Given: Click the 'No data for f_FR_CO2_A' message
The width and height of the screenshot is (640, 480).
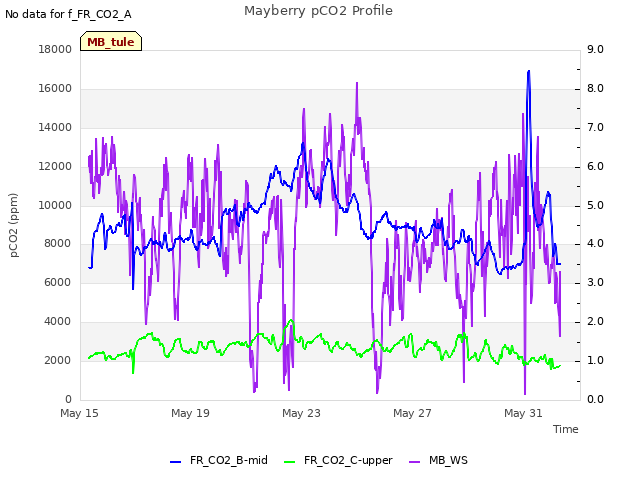Looking at the screenshot, I should point(68,14).
